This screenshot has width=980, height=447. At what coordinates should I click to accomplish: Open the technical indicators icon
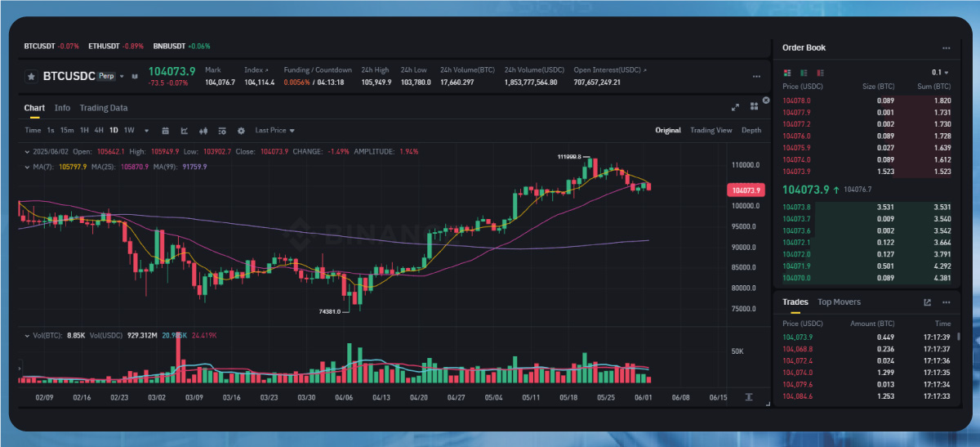(x=184, y=131)
